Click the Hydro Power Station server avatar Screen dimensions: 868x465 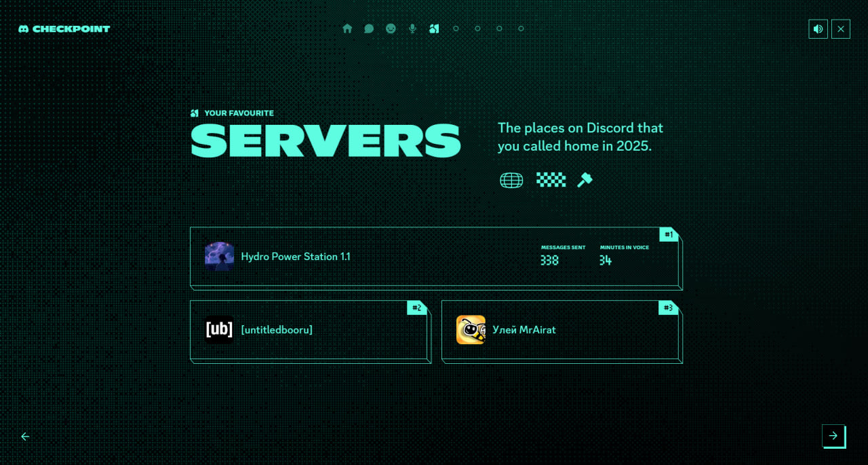219,257
